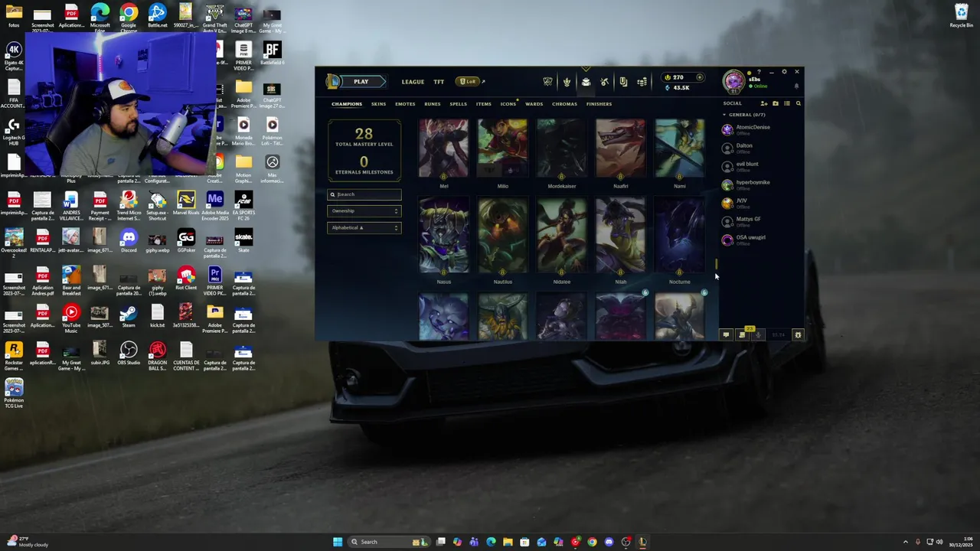
Task: Select the Battle.net desktop shortcut
Action: point(157,16)
